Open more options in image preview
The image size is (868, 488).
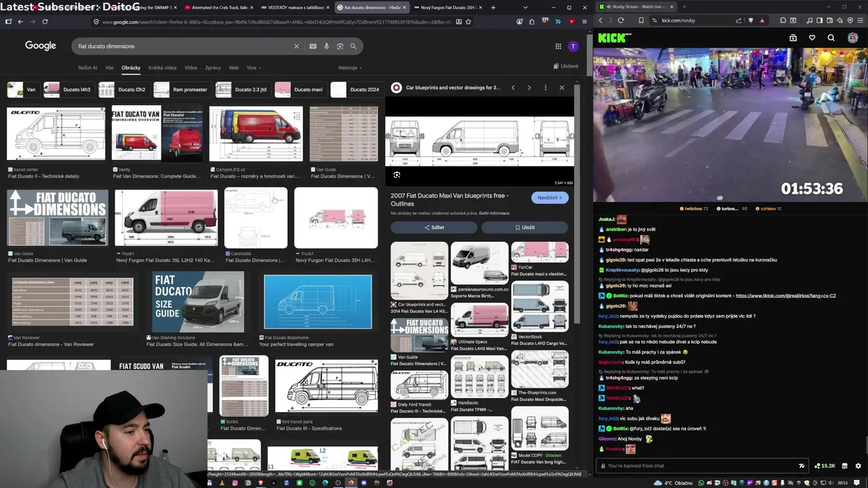click(545, 87)
